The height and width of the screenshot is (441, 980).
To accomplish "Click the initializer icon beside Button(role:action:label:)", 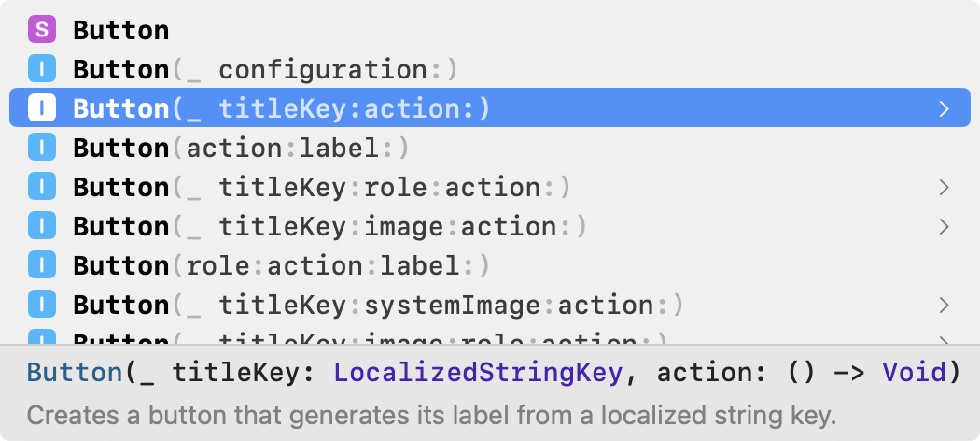I will [x=42, y=265].
